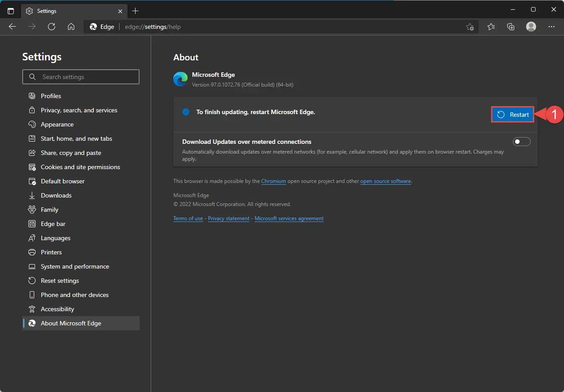
Task: Select About Microsoft Edge in sidebar
Action: 81,323
